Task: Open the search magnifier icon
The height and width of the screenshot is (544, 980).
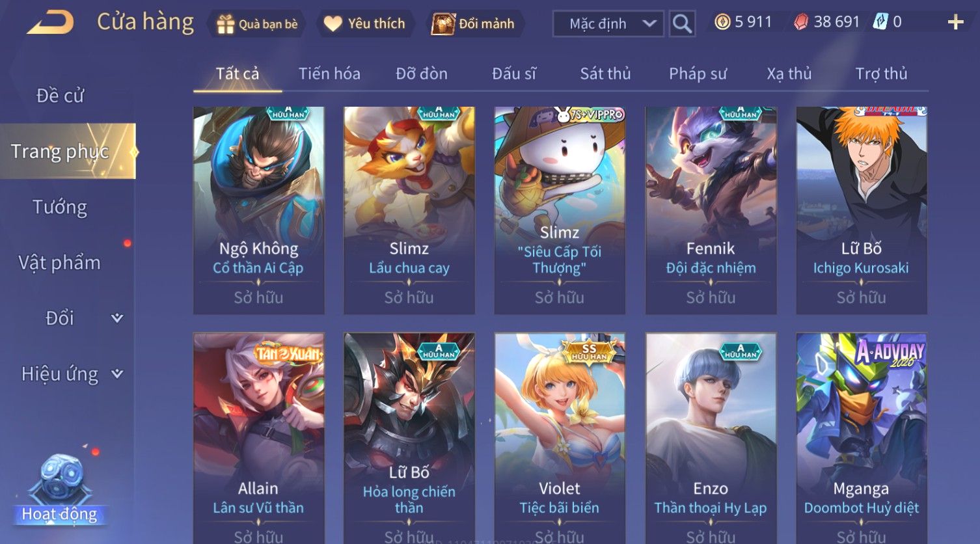Action: pos(682,23)
